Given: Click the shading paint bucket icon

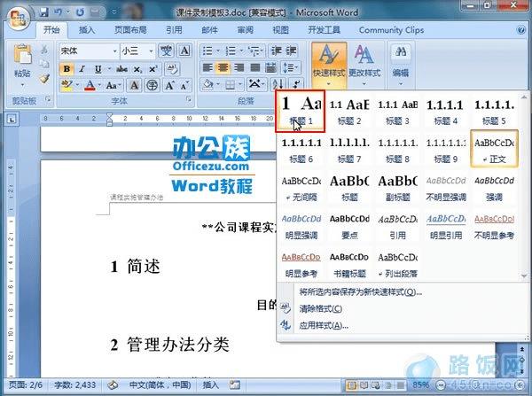Looking at the screenshot, I should coord(207,84).
